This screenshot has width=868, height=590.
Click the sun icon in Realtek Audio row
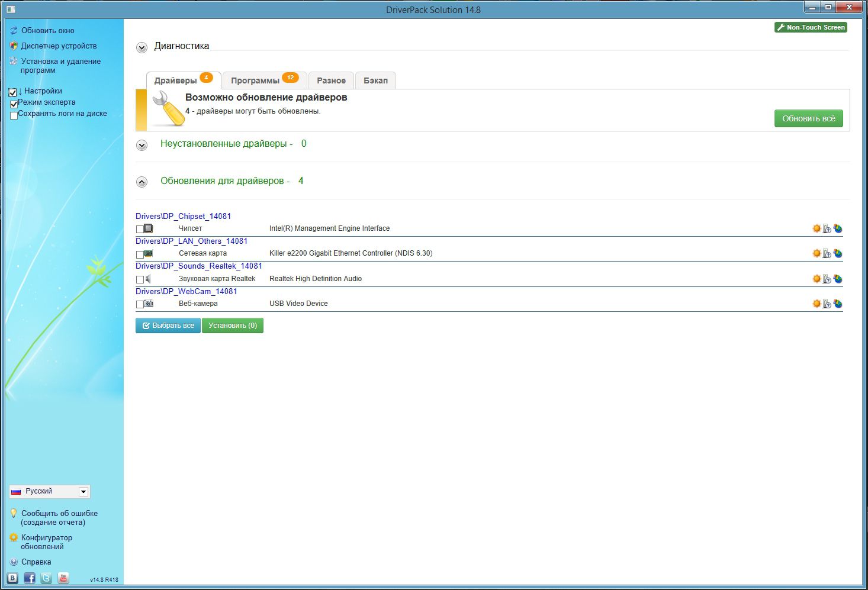point(816,279)
